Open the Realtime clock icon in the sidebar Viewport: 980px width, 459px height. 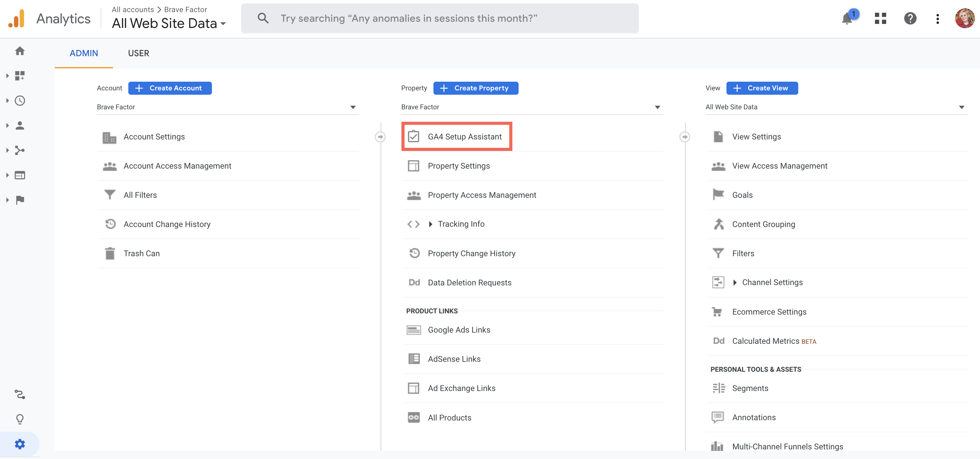point(20,101)
